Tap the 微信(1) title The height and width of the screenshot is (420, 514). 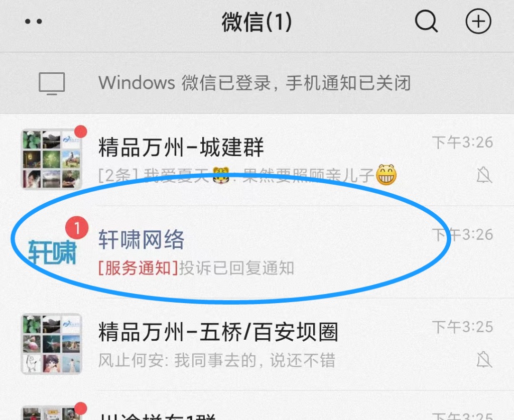(256, 22)
